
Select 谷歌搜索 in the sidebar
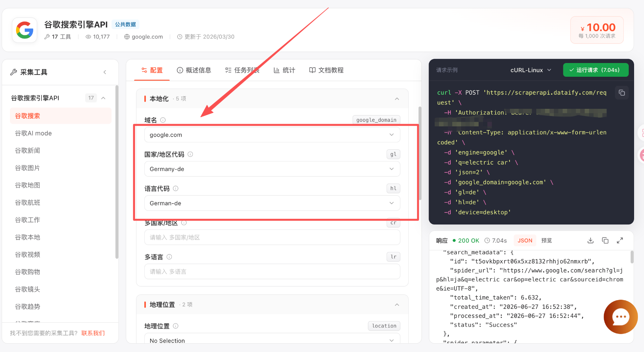point(61,116)
